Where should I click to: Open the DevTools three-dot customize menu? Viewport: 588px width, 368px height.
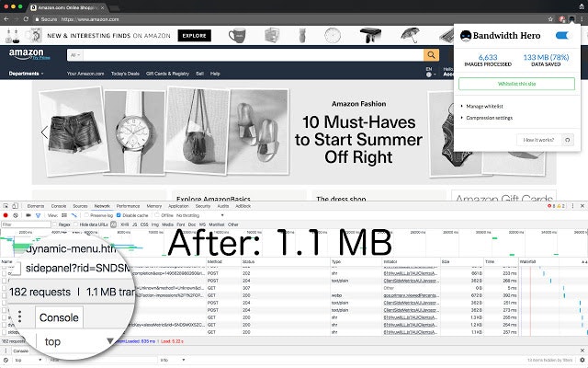(572, 206)
